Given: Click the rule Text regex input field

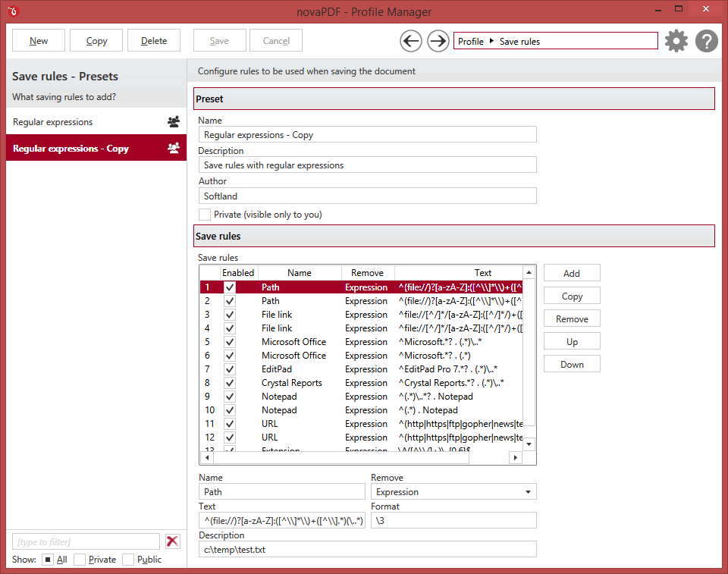Looking at the screenshot, I should click(x=282, y=521).
